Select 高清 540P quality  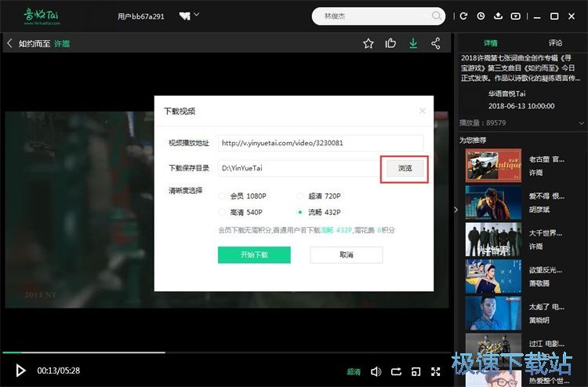[x=241, y=213]
